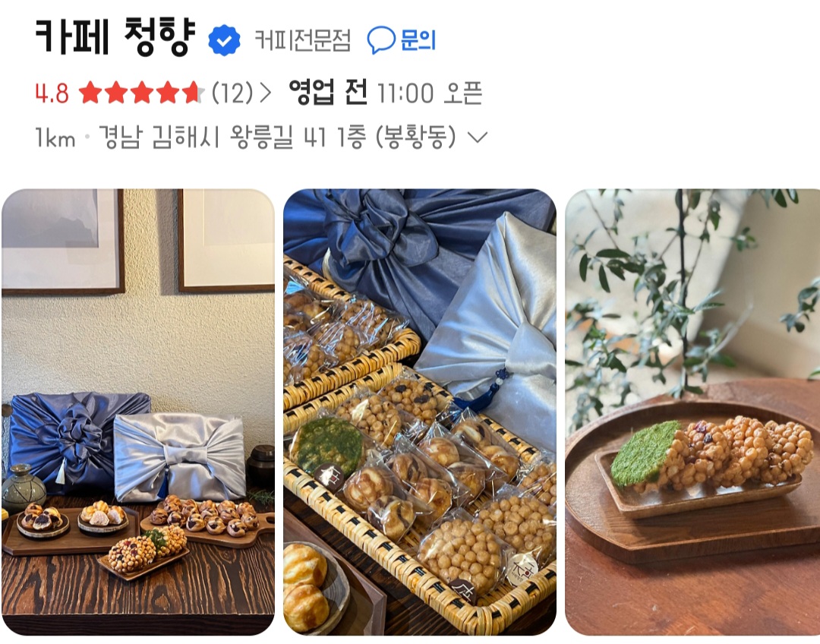Screen dimensions: 820x644
Task: Open photo of rice snack on plate
Action: coord(692,412)
